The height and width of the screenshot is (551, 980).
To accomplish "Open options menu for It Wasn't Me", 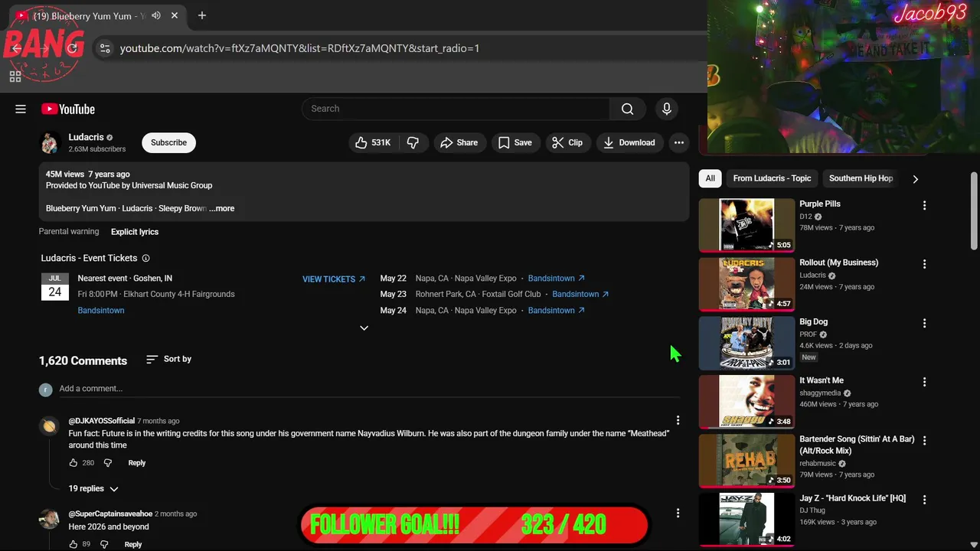I will coord(924,382).
